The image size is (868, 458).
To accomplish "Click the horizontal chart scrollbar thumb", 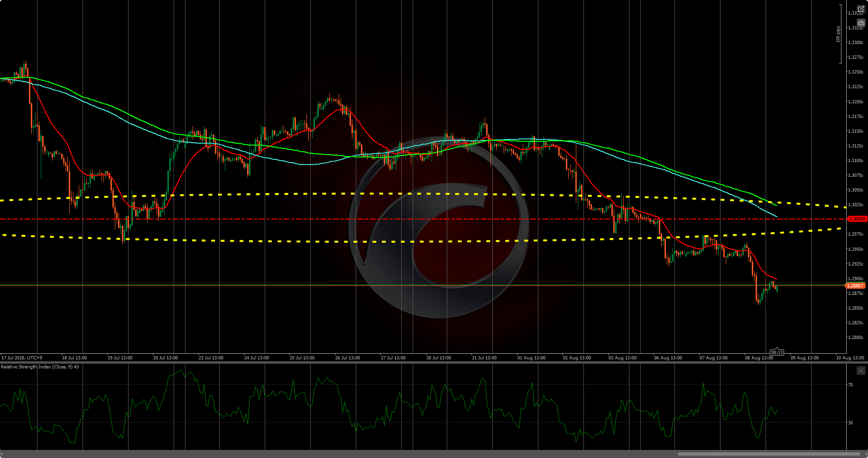I will [x=770, y=454].
